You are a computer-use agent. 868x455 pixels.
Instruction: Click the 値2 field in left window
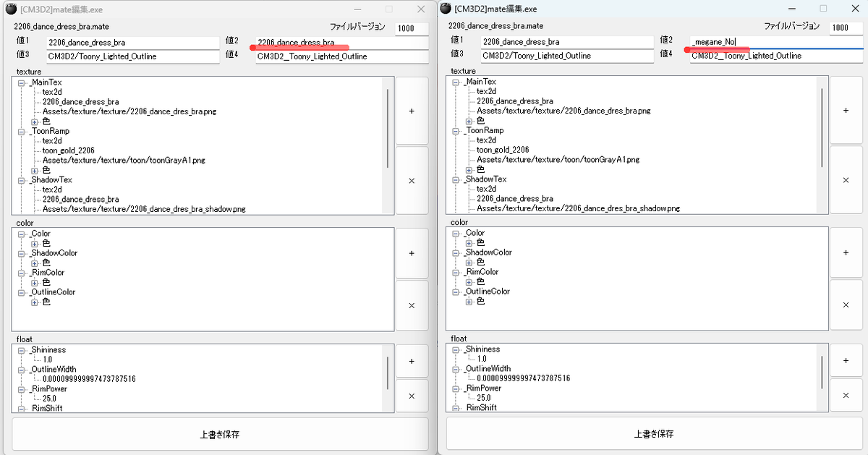coord(342,42)
